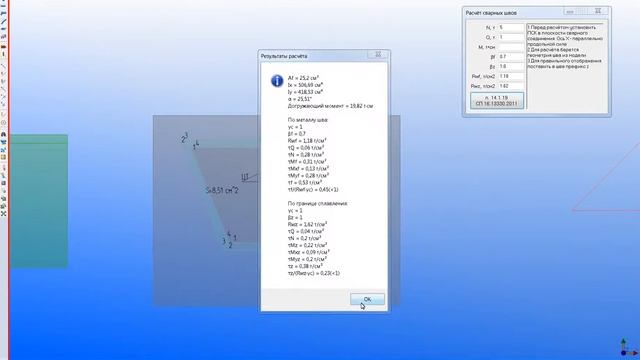
Task: Select the 'τz = 0,38 т/см²' result line
Action: pyautogui.click(x=305, y=266)
